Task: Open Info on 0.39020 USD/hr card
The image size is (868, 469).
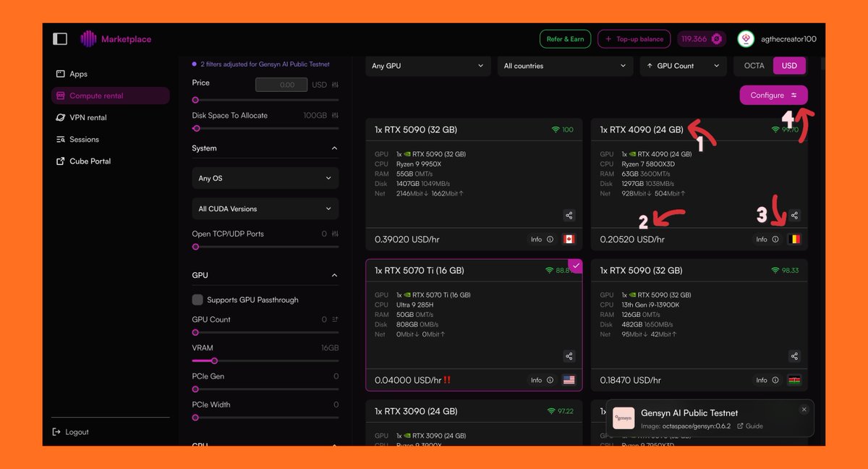Action: [542, 240]
